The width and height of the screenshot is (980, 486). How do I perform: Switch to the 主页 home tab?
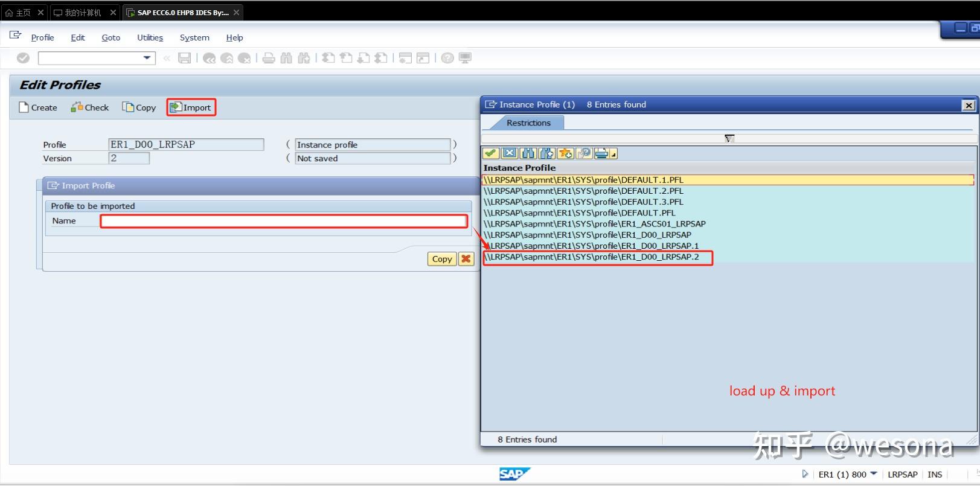23,12
